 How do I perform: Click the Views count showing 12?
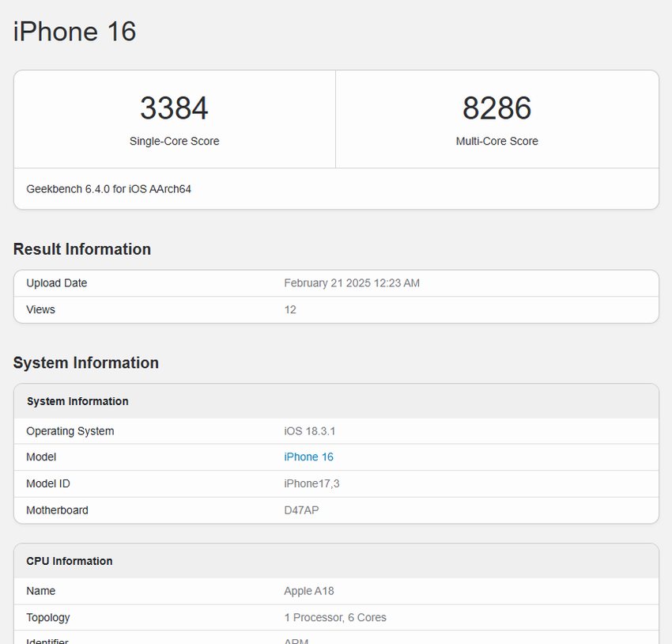click(290, 309)
